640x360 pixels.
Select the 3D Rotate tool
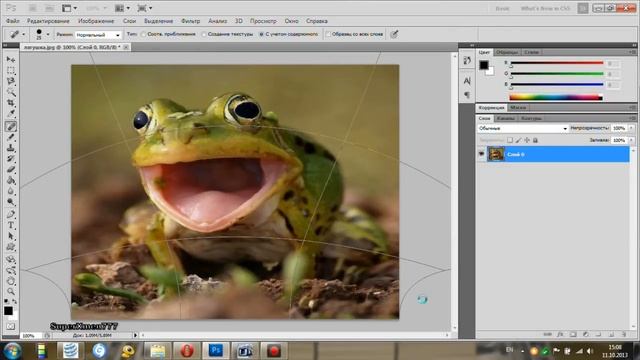[x=11, y=259]
